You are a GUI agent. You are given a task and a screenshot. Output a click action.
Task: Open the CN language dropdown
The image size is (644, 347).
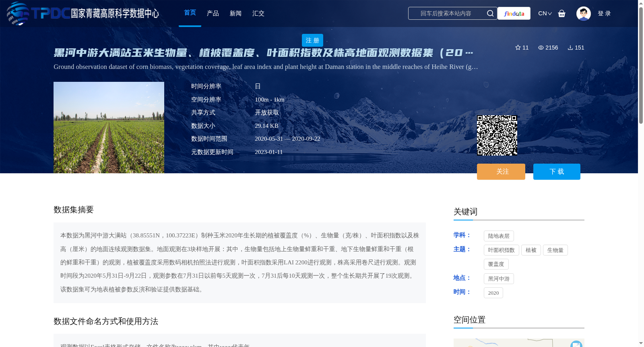coord(545,13)
